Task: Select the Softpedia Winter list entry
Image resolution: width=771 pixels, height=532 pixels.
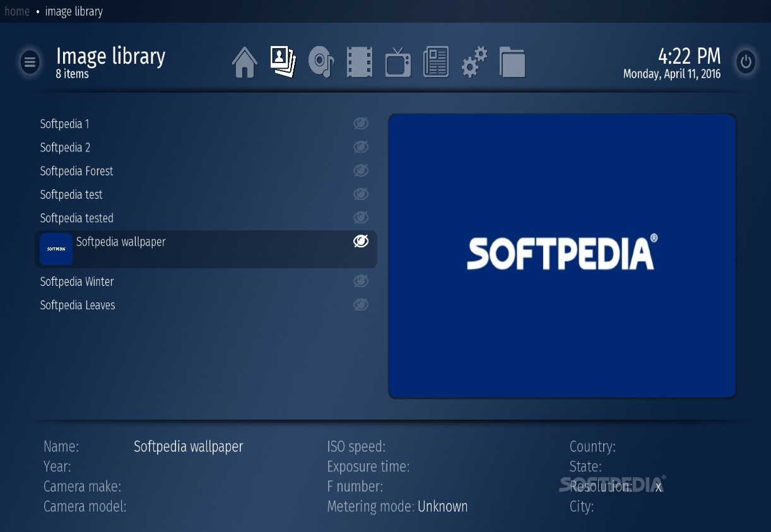Action: 206,281
